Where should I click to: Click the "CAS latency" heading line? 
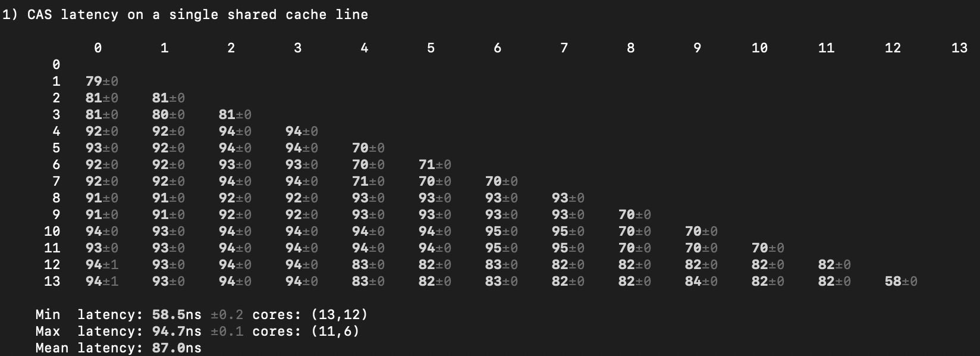[x=185, y=15]
